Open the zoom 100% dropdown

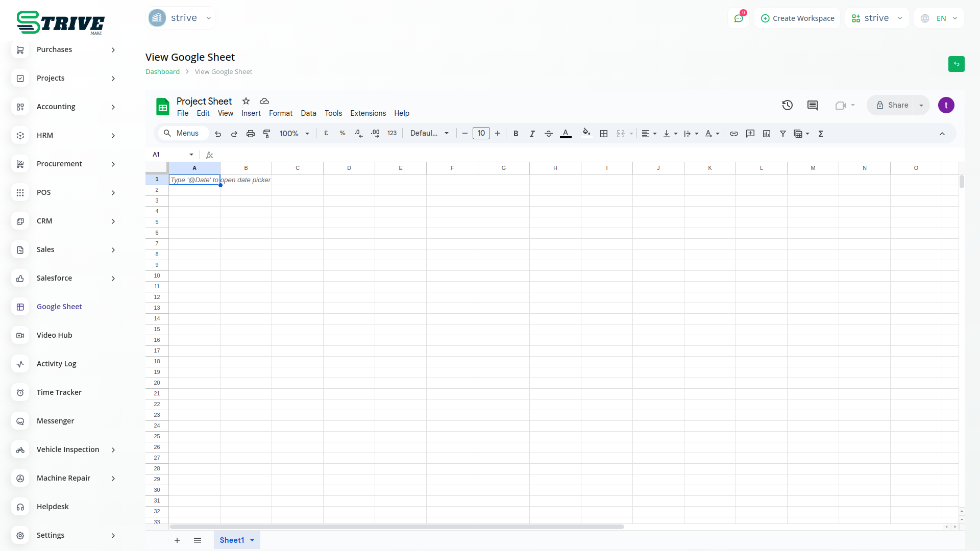pos(294,134)
